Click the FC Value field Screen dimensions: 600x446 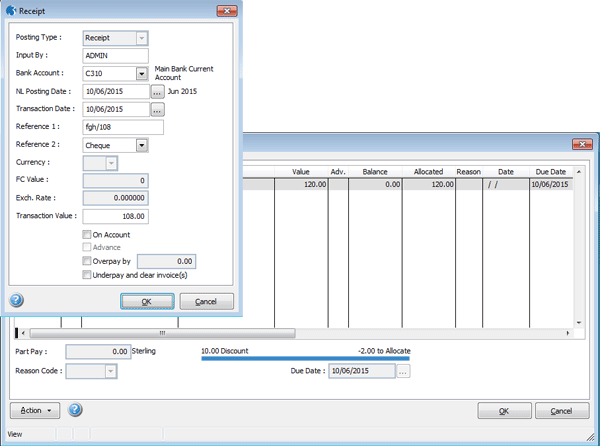(x=115, y=181)
